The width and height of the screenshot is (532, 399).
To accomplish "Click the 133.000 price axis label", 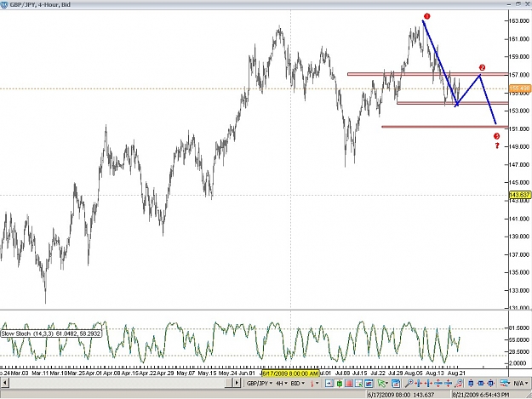I will (x=518, y=290).
